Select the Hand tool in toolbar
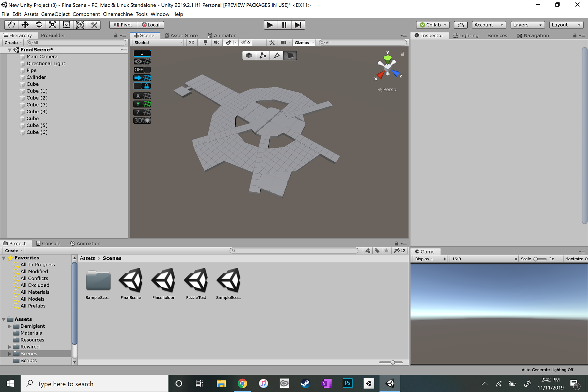Screen dimensions: 588x392 [11, 25]
